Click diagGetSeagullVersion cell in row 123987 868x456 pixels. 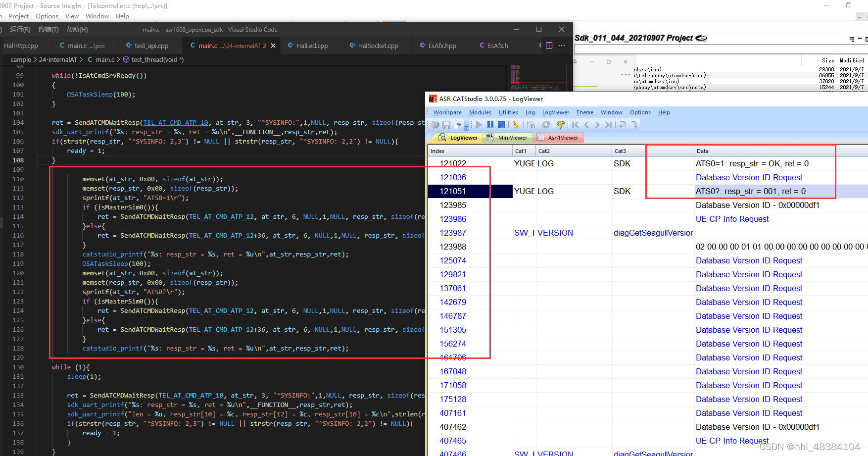(653, 233)
